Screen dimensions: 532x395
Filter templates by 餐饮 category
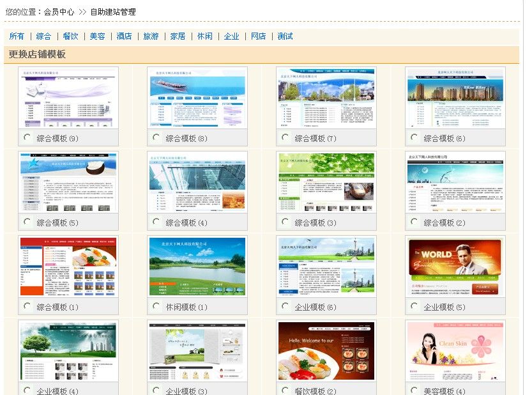(x=70, y=36)
